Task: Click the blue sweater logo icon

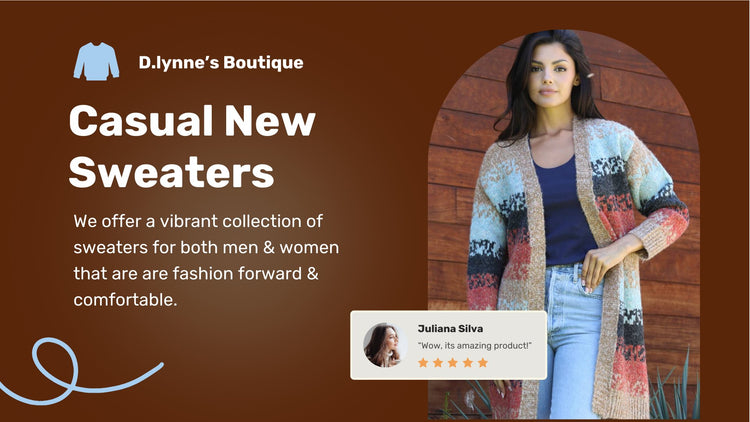Action: point(96,61)
